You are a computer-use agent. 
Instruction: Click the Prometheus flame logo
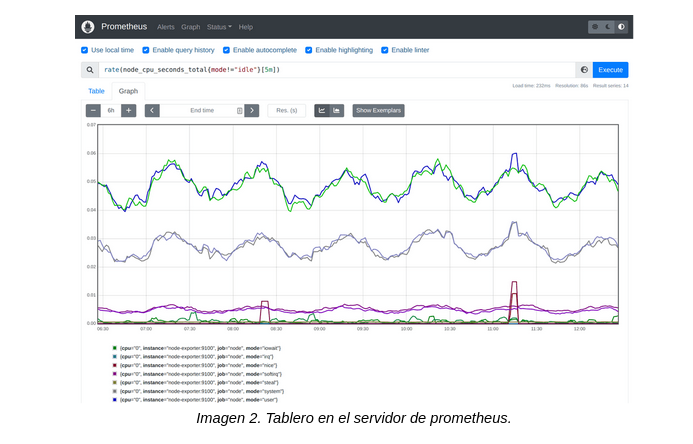point(88,27)
